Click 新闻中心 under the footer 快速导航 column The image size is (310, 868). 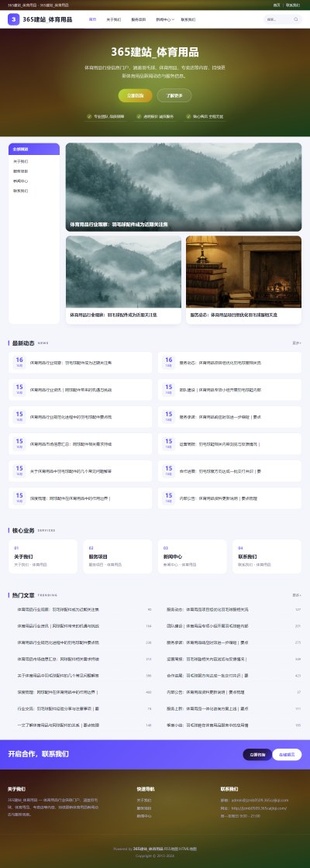144,816
